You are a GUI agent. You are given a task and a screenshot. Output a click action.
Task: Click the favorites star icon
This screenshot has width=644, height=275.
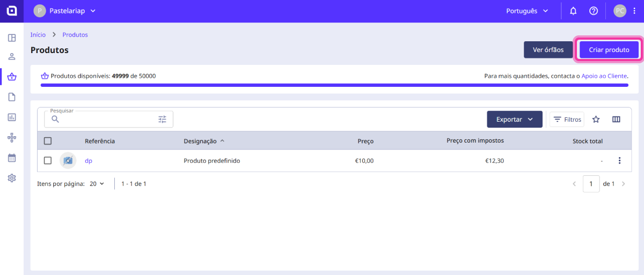(x=596, y=120)
